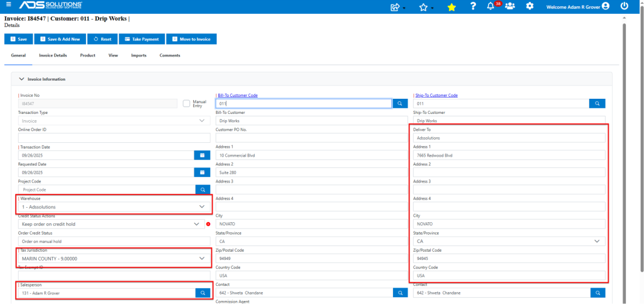Click the Bill-To Customer Code input
This screenshot has width=644, height=304.
coord(304,103)
